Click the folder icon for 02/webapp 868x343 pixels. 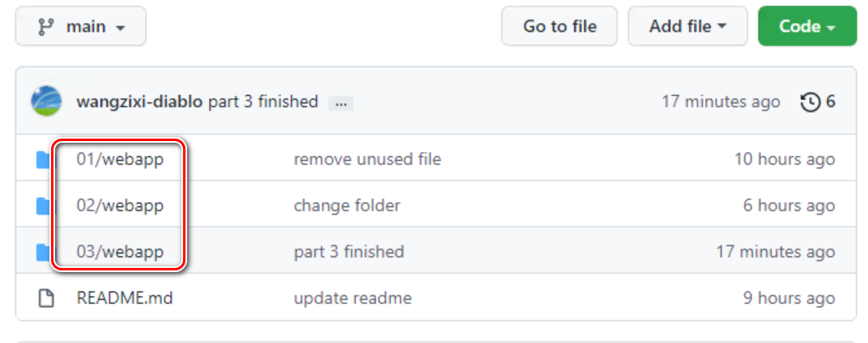(43, 205)
